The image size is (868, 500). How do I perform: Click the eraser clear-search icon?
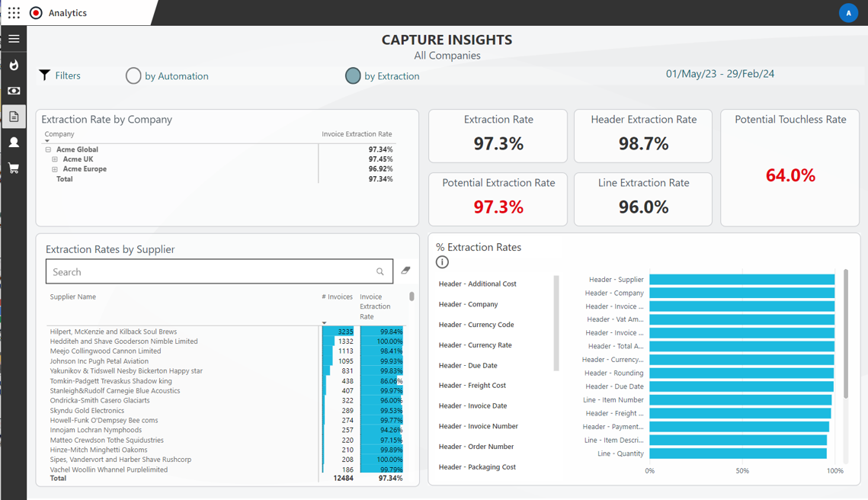pyautogui.click(x=405, y=271)
